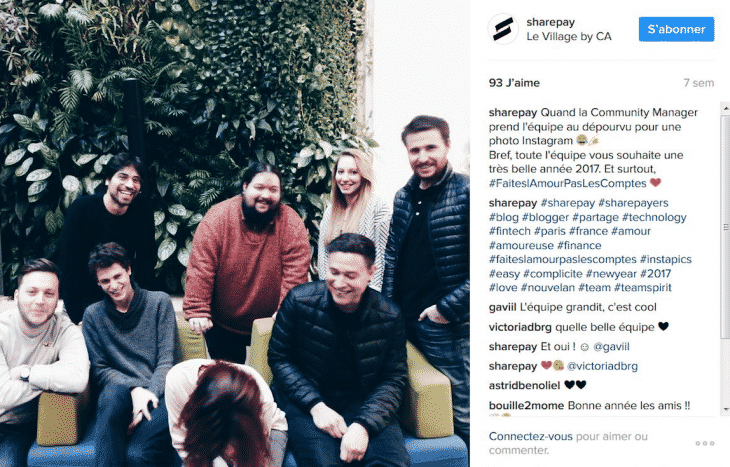Visit commenter gaviil's profile
This screenshot has height=467, width=730.
[x=502, y=307]
